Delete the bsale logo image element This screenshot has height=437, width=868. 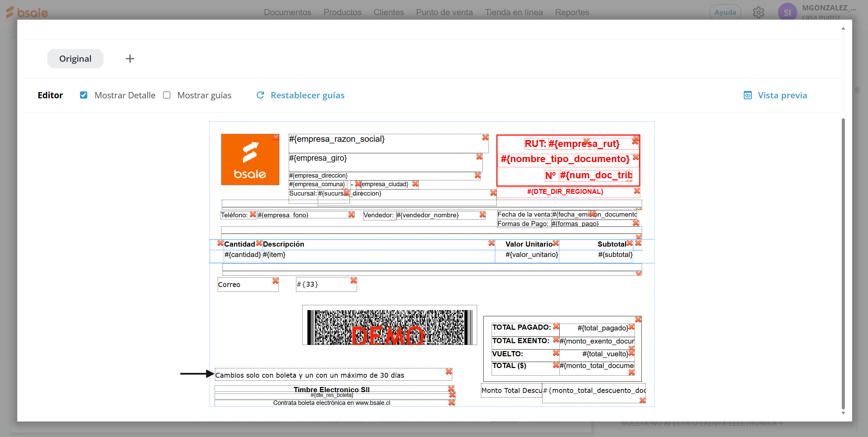pyautogui.click(x=276, y=137)
